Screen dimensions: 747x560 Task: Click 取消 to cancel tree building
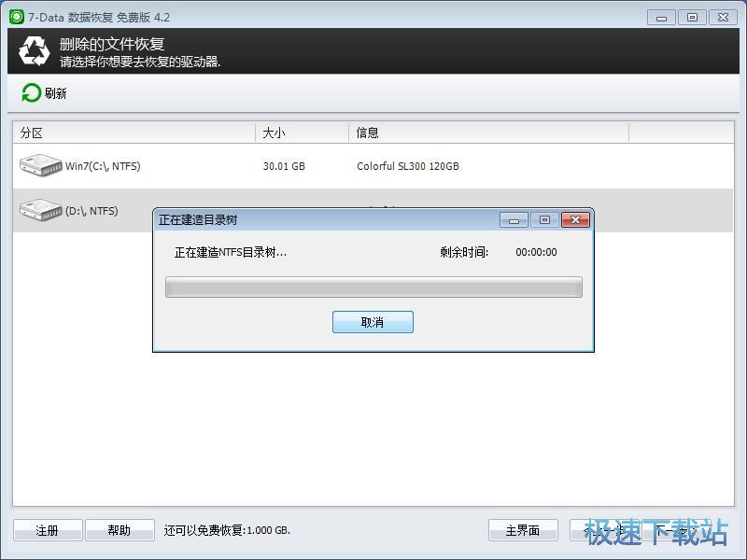(x=373, y=321)
